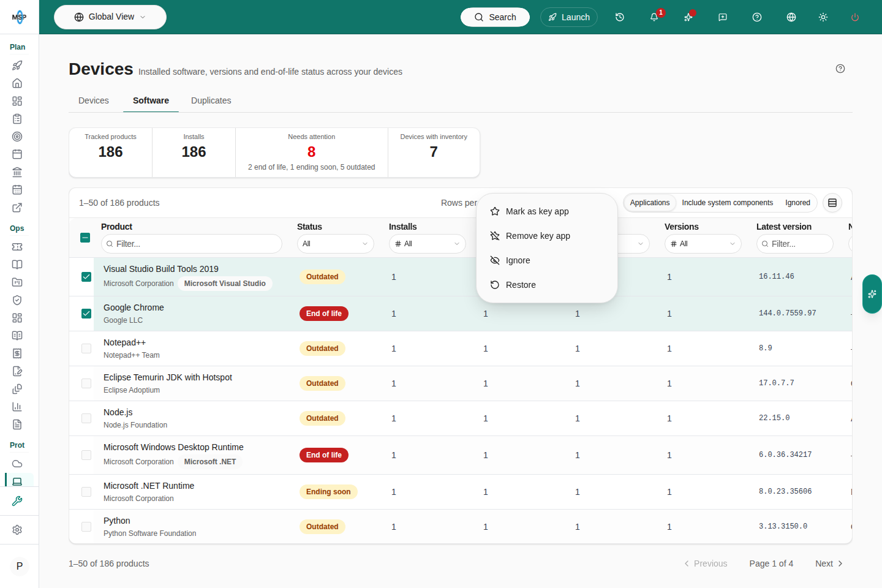Open the feedback chat icon in top bar
The image size is (882, 588).
[723, 17]
